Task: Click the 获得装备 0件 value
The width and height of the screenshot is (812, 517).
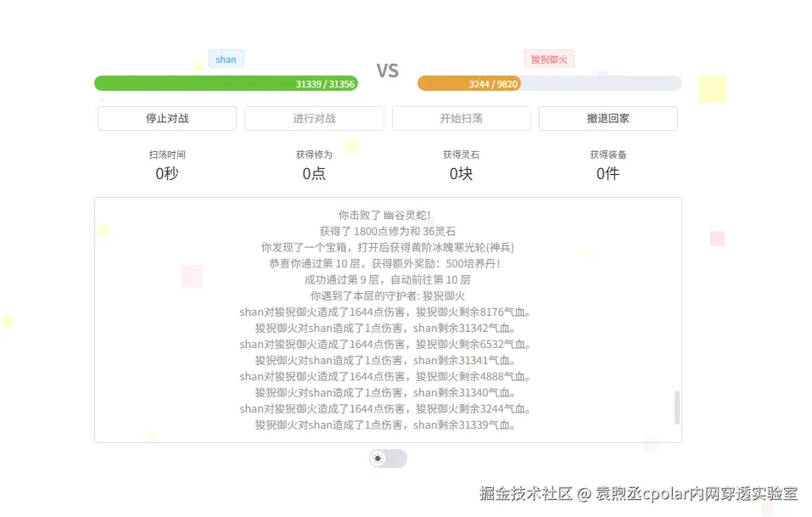Action: pyautogui.click(x=608, y=173)
